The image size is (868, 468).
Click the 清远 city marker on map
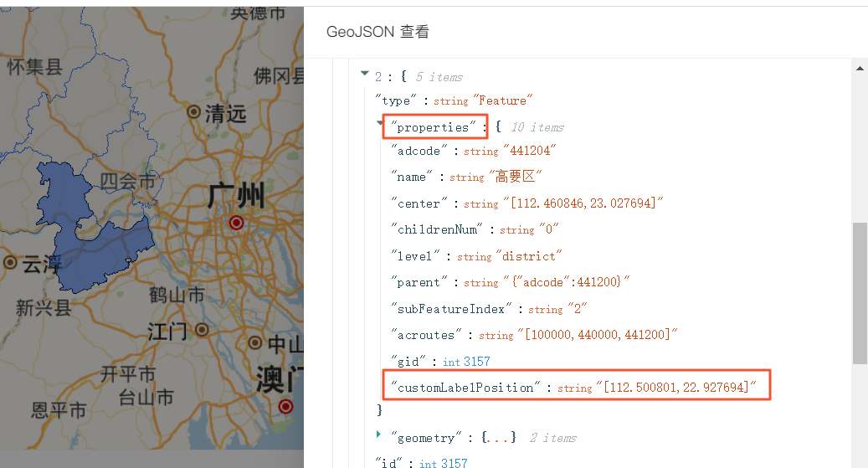(193, 112)
